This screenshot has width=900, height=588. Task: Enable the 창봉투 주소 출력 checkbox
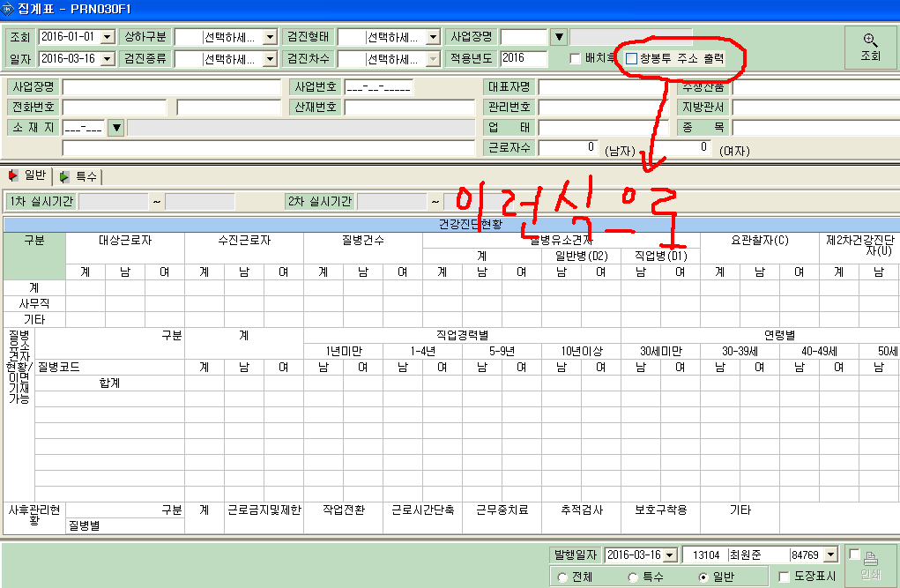631,58
